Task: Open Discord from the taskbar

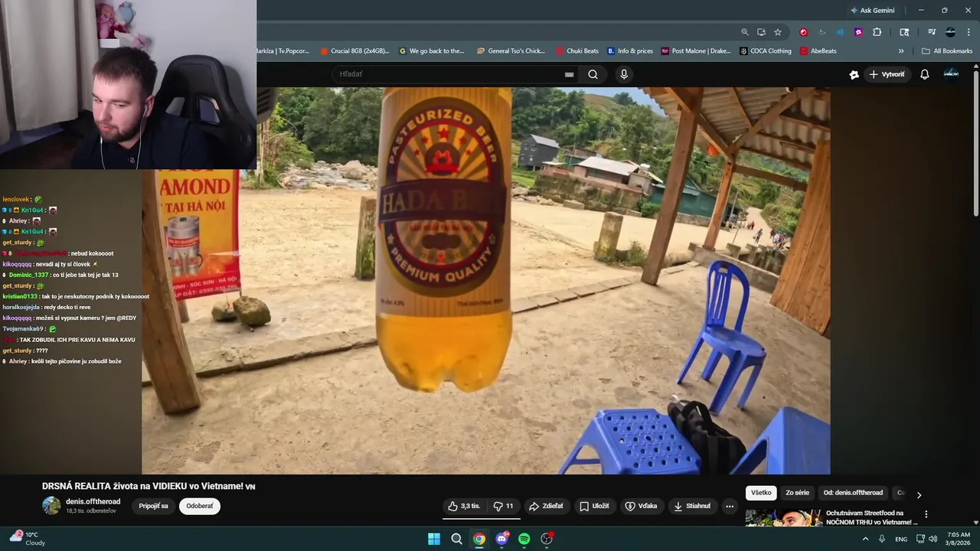Action: point(501,539)
